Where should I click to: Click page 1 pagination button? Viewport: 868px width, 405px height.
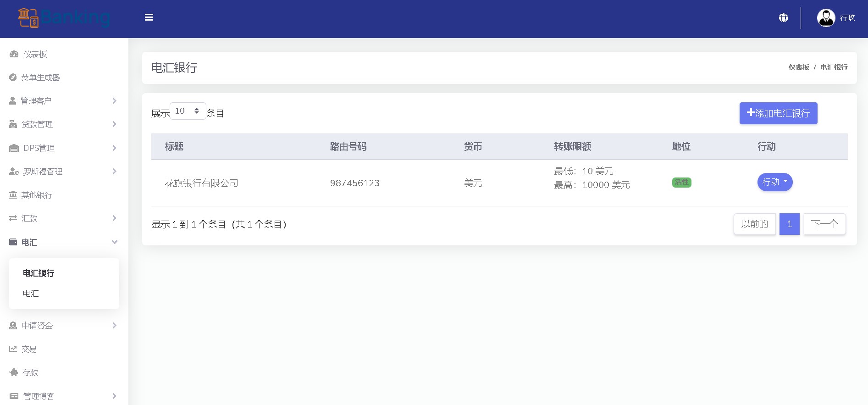790,224
